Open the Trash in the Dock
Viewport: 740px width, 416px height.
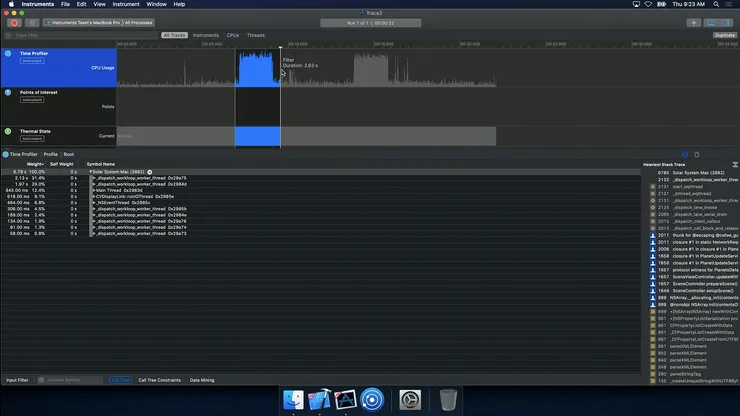(x=449, y=400)
